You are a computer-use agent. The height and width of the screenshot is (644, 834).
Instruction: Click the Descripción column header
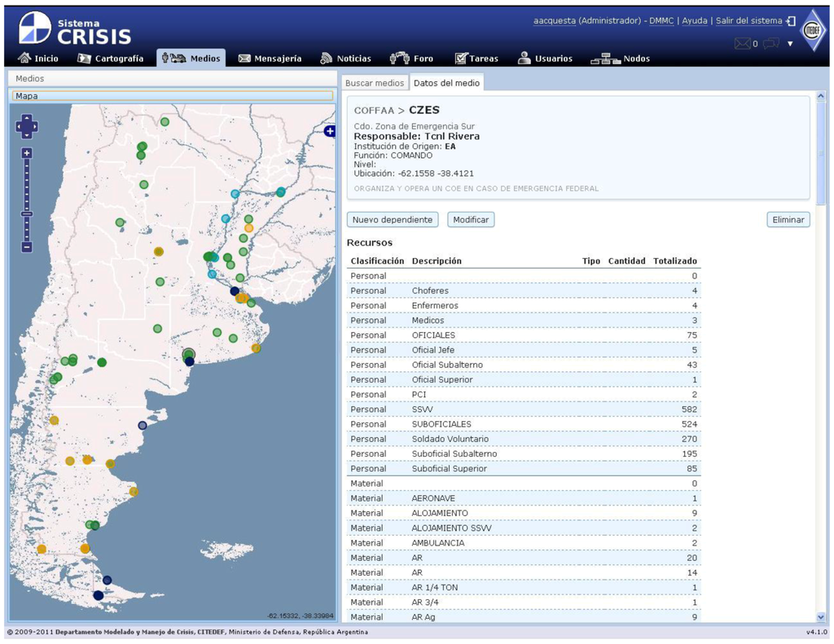(437, 261)
